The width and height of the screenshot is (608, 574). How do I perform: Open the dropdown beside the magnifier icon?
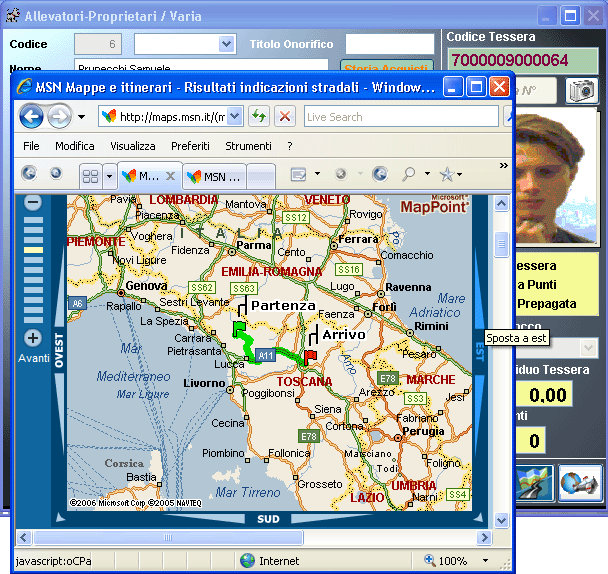pyautogui.click(x=427, y=173)
